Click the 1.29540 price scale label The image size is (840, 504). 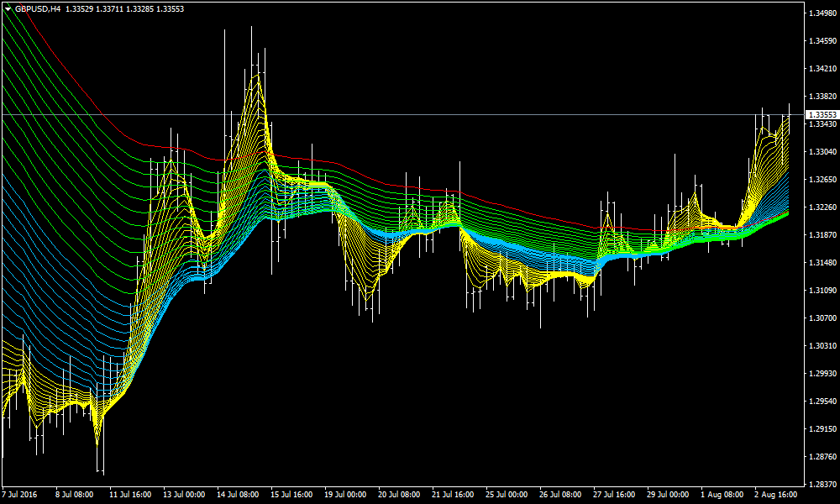click(821, 402)
